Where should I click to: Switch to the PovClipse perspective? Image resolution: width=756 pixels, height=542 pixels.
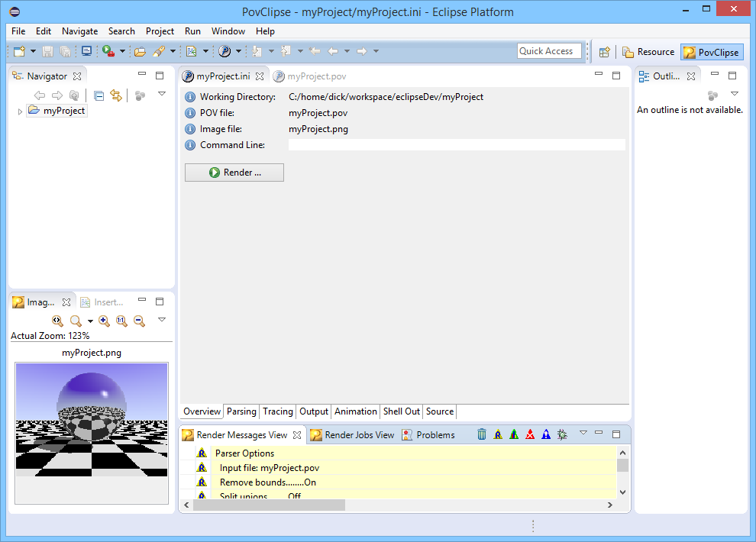click(712, 52)
